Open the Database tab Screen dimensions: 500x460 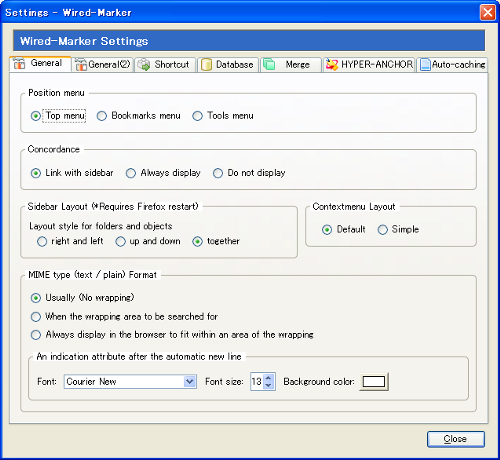click(x=228, y=65)
